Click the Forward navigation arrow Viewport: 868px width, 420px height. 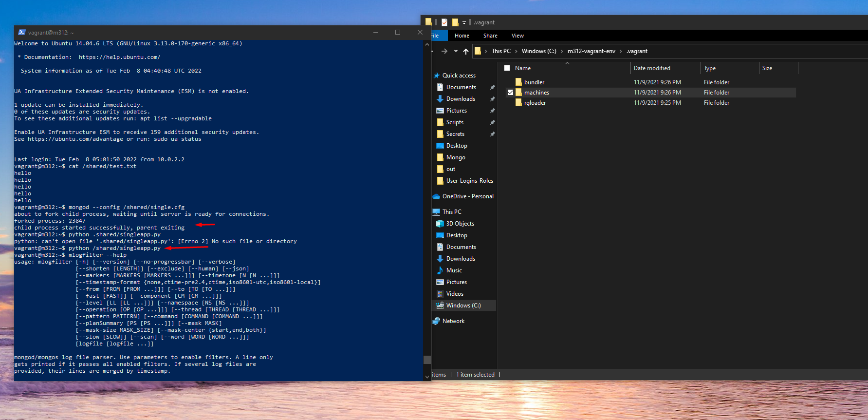444,51
